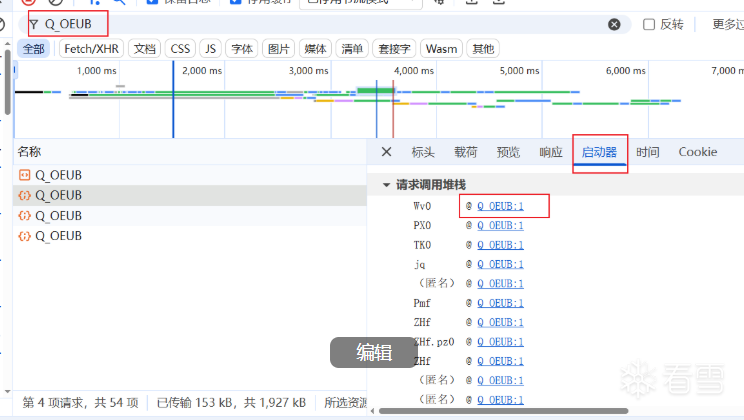Open Q_OEUB:1 link for Wv0
This screenshot has height=420, width=744.
pyautogui.click(x=500, y=206)
